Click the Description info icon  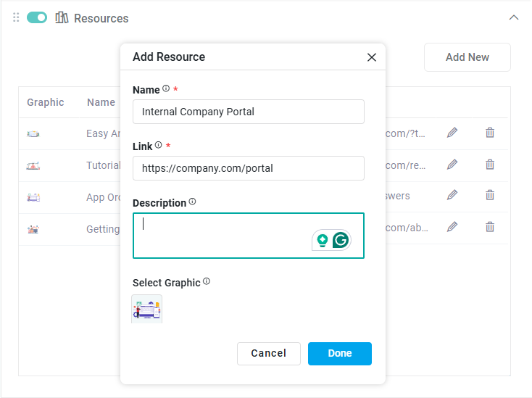click(192, 202)
